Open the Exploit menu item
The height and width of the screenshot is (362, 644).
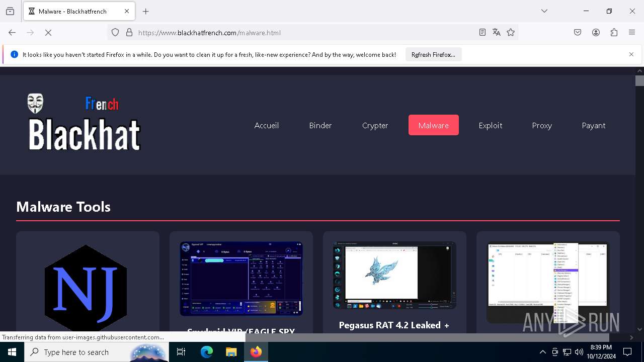click(x=491, y=125)
